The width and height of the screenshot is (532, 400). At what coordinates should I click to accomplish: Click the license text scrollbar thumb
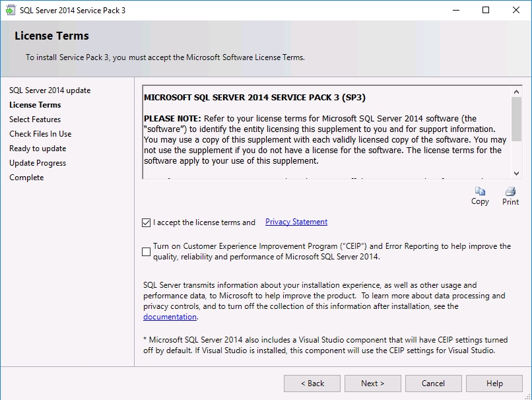[x=516, y=119]
